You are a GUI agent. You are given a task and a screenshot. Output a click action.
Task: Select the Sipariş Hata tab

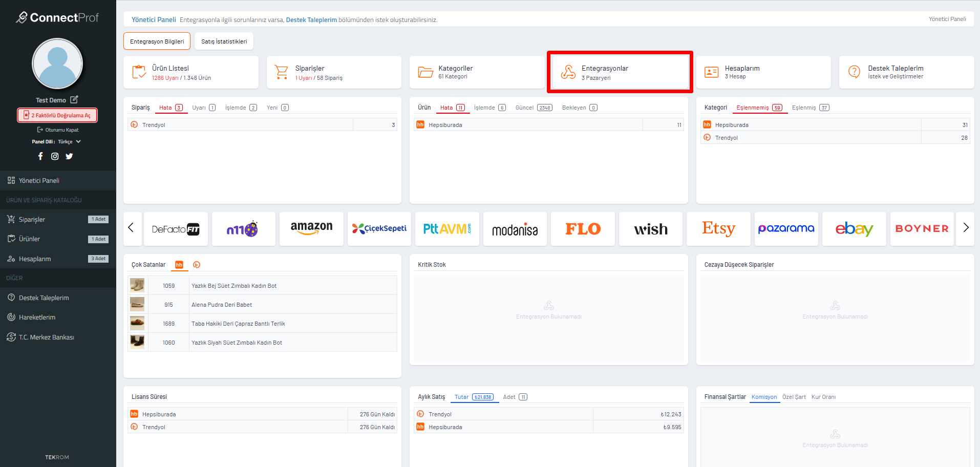pos(171,108)
